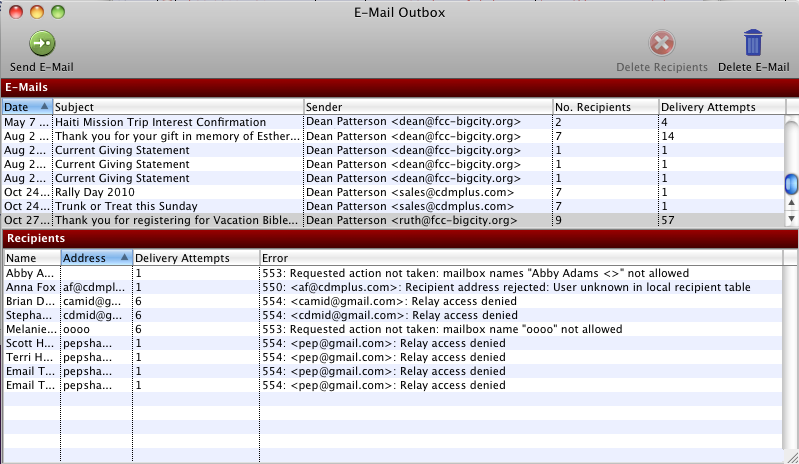Click the Subject column header
The width and height of the screenshot is (799, 464).
(x=177, y=107)
